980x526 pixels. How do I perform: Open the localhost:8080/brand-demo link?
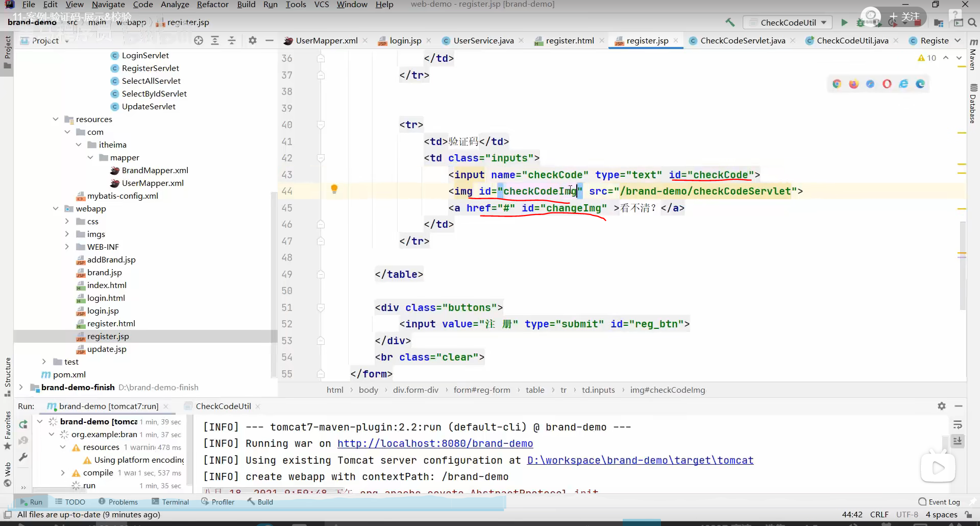[x=435, y=444]
